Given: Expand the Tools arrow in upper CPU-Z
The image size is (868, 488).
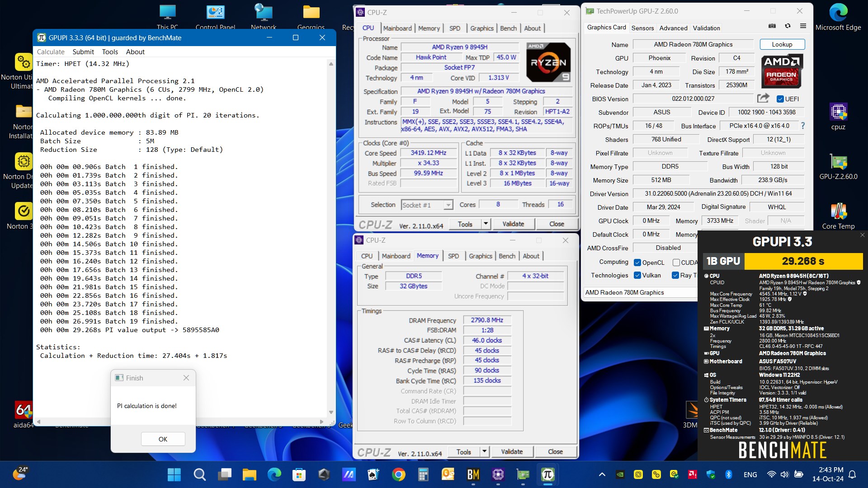Looking at the screenshot, I should click(486, 224).
